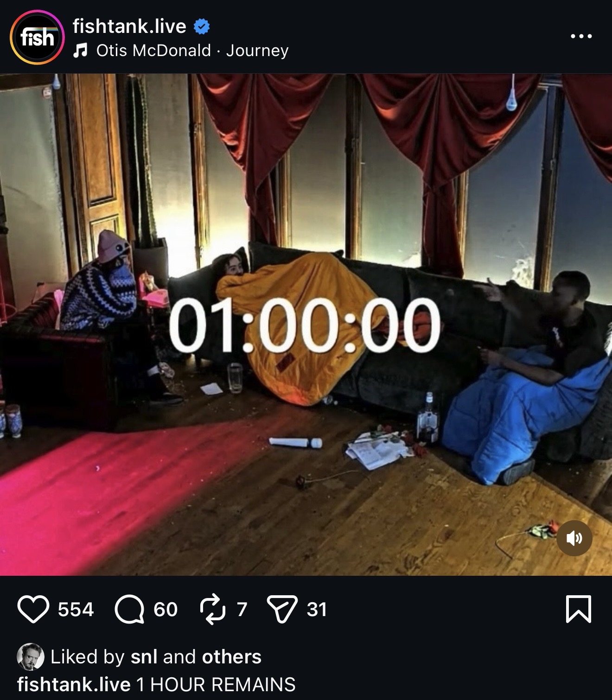Tap fishtank.live username in caption
This screenshot has width=612, height=700.
click(74, 684)
